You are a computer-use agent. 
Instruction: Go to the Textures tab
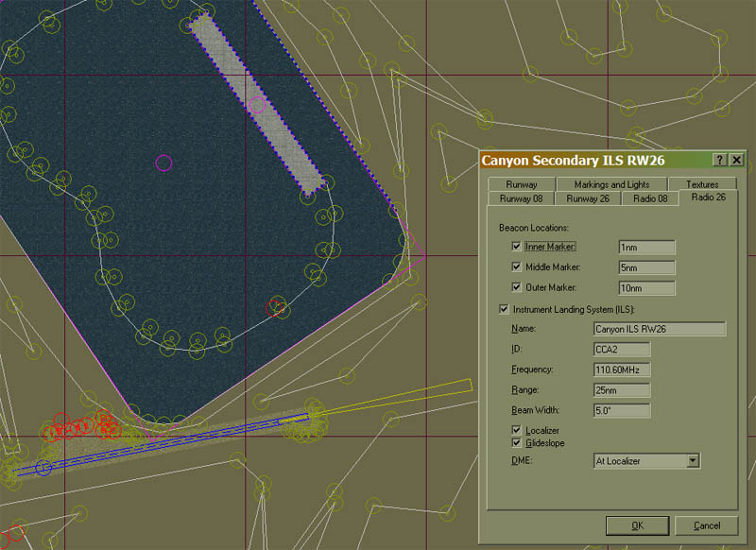point(702,184)
